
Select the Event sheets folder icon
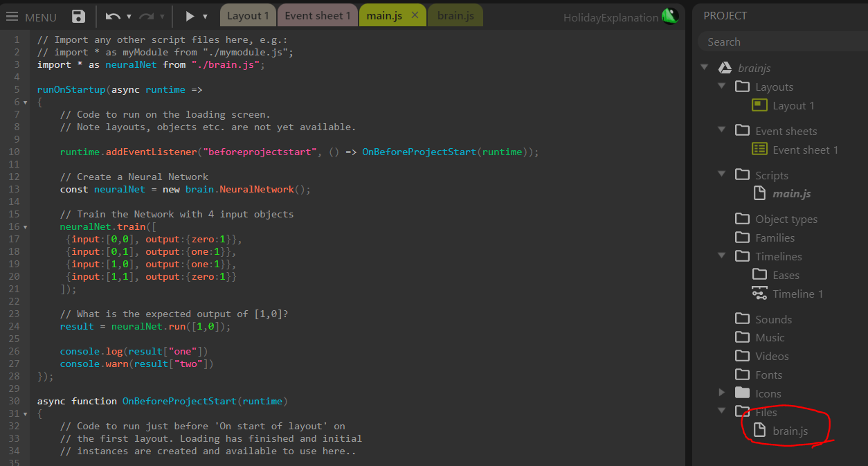pos(743,130)
